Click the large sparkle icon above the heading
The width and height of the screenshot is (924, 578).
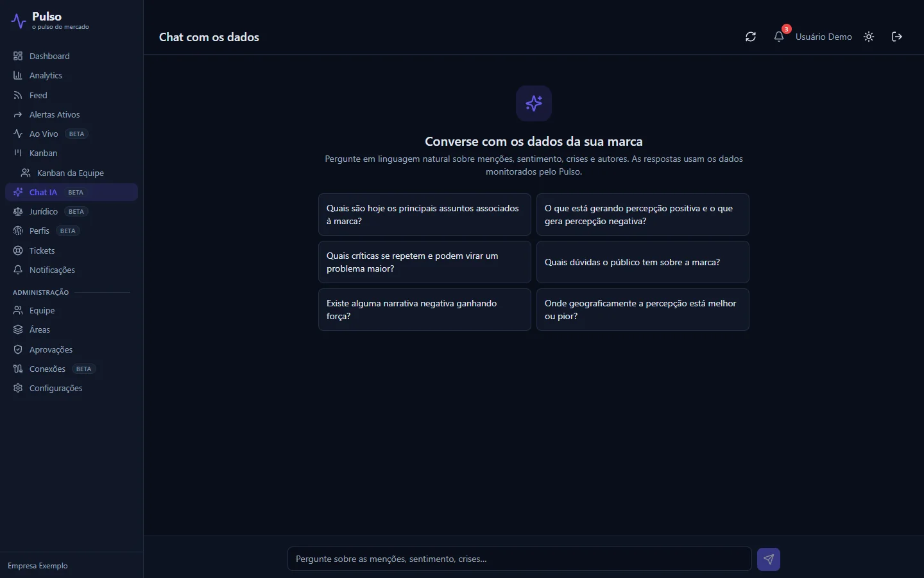pos(534,103)
